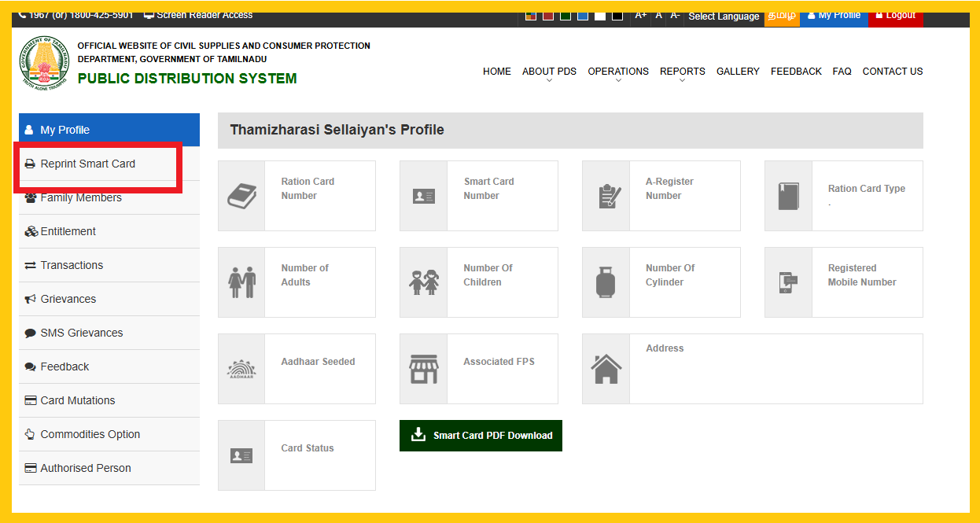980x523 pixels.
Task: Download the Smart Card PDF
Action: point(481,435)
